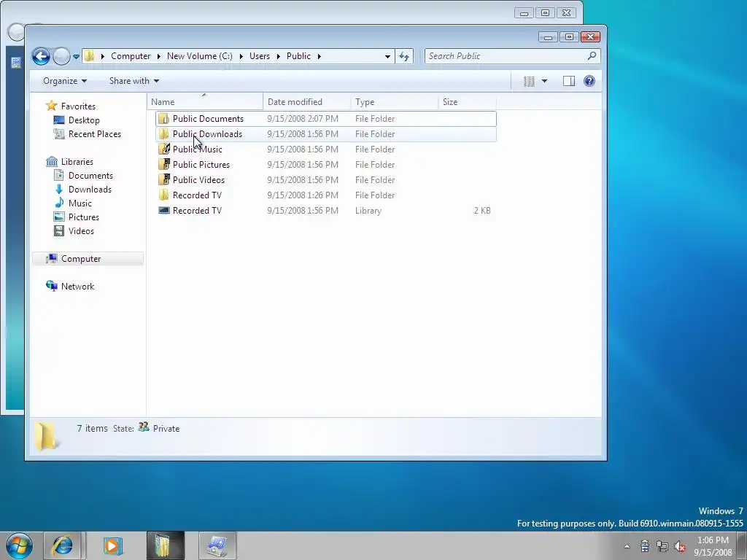Click the Help question mark icon
The width and height of the screenshot is (747, 560).
tap(589, 81)
